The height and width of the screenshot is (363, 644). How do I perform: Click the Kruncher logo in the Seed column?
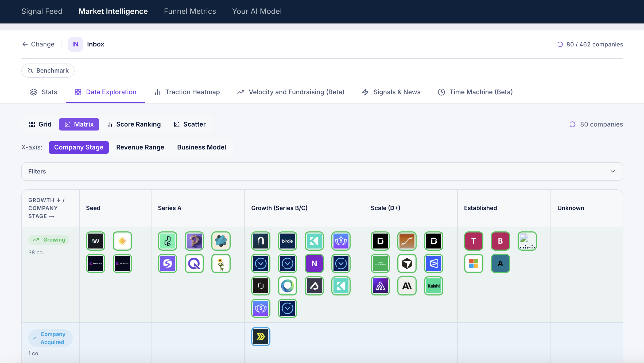click(95, 263)
